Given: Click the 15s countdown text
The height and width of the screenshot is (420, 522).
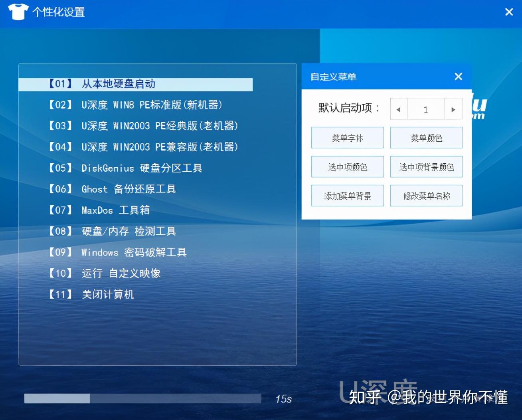Looking at the screenshot, I should (x=283, y=399).
